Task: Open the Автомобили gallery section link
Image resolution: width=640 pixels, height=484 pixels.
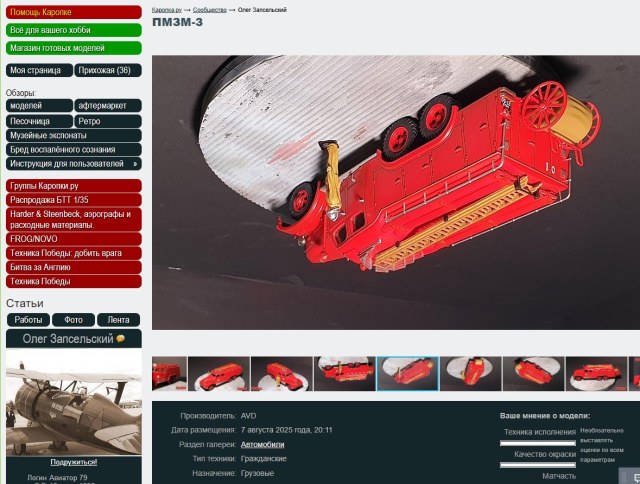Action: (263, 444)
